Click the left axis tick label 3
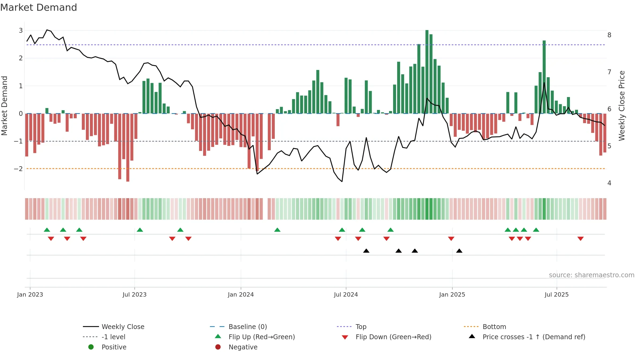The height and width of the screenshot is (362, 644). pos(21,31)
